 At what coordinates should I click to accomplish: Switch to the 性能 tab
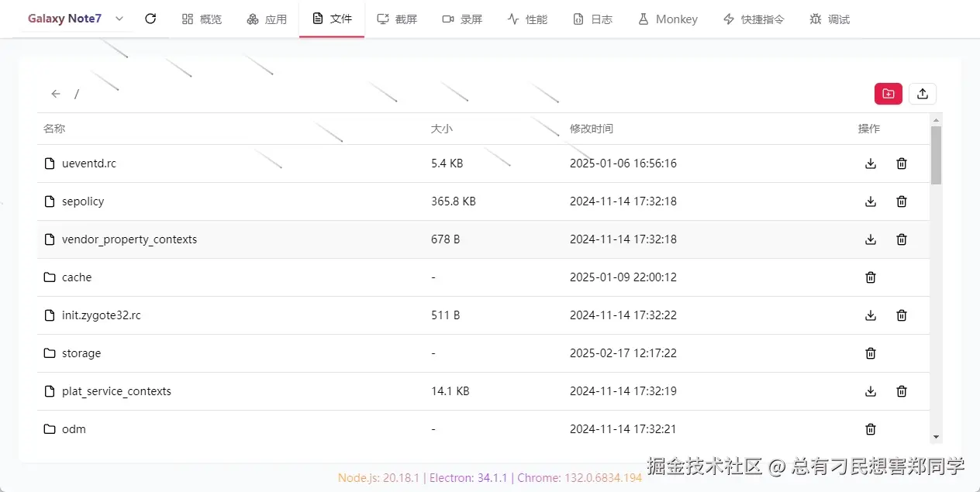click(x=527, y=19)
